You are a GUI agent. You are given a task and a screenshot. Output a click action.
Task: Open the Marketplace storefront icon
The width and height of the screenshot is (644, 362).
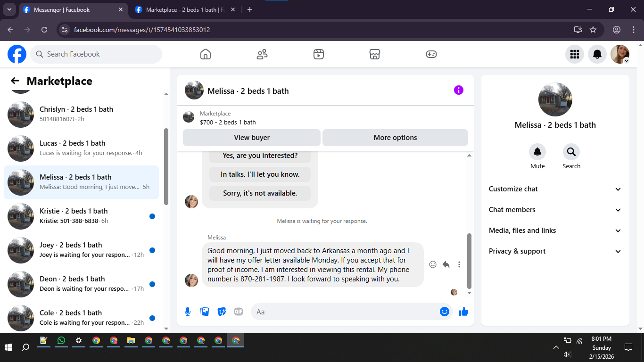[375, 54]
